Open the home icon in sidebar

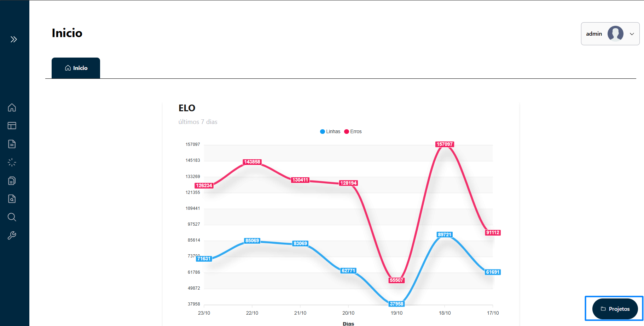[x=12, y=107]
